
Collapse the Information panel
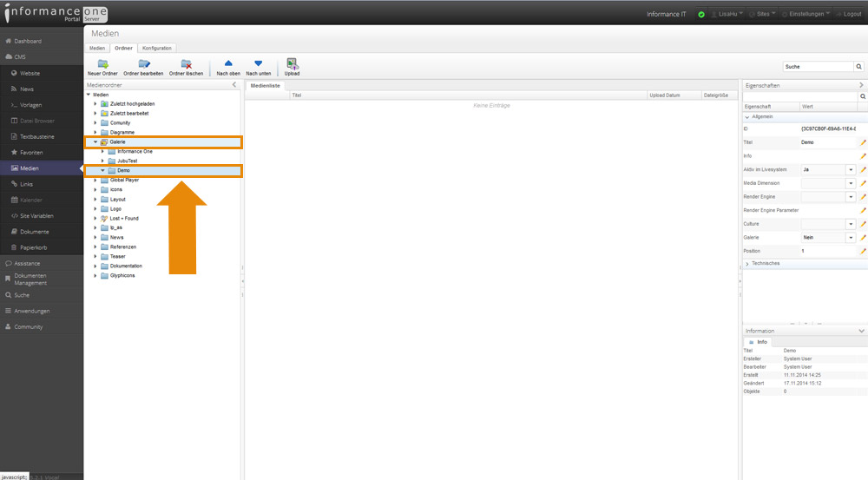[x=861, y=331]
